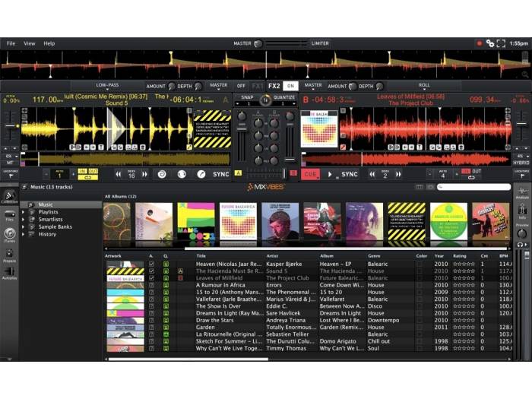Click deck A waveform zoom-in plus icon
The width and height of the screenshot is (532, 399).
(x=24, y=111)
